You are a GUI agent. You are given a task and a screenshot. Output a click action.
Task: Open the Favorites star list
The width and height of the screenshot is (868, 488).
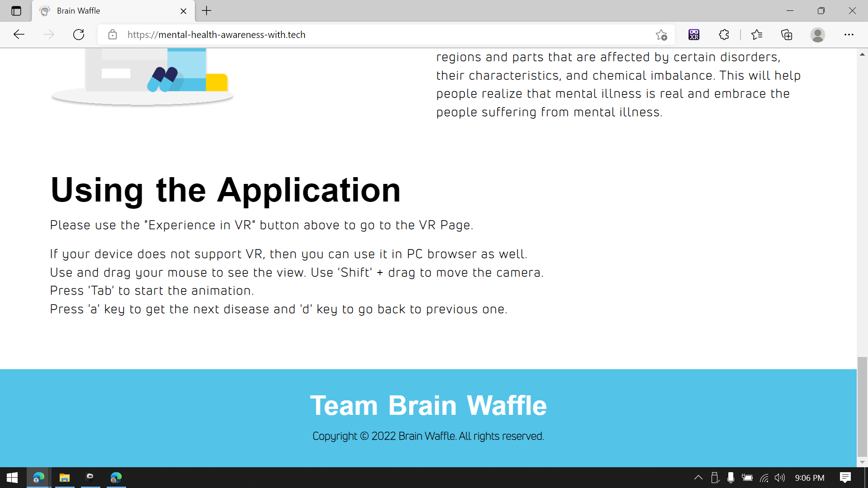(757, 34)
